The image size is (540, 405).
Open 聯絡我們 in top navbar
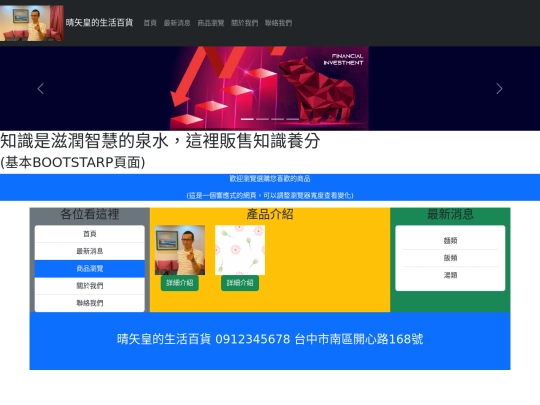pyautogui.click(x=278, y=23)
